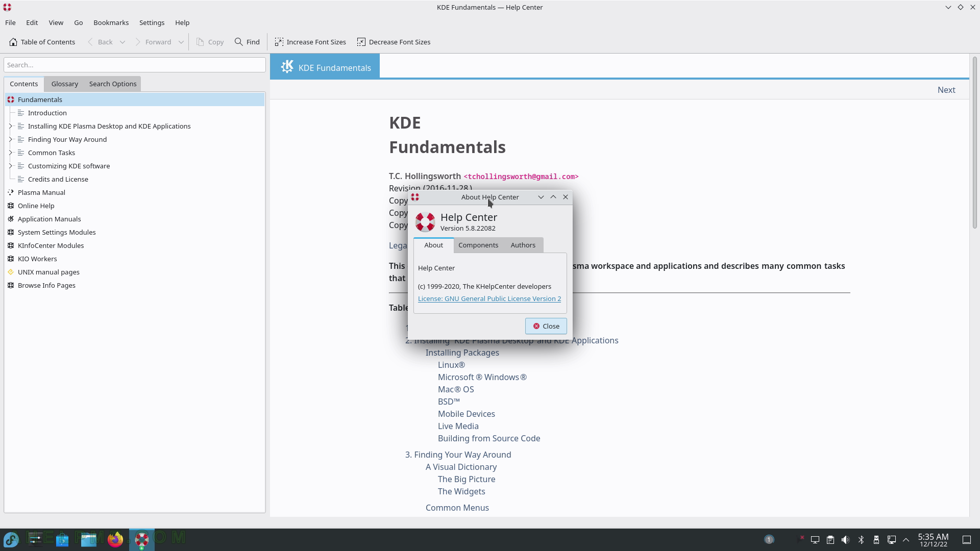Expand Installing KDE Plasma Desktop tree node
The image size is (980, 551).
[x=11, y=126]
